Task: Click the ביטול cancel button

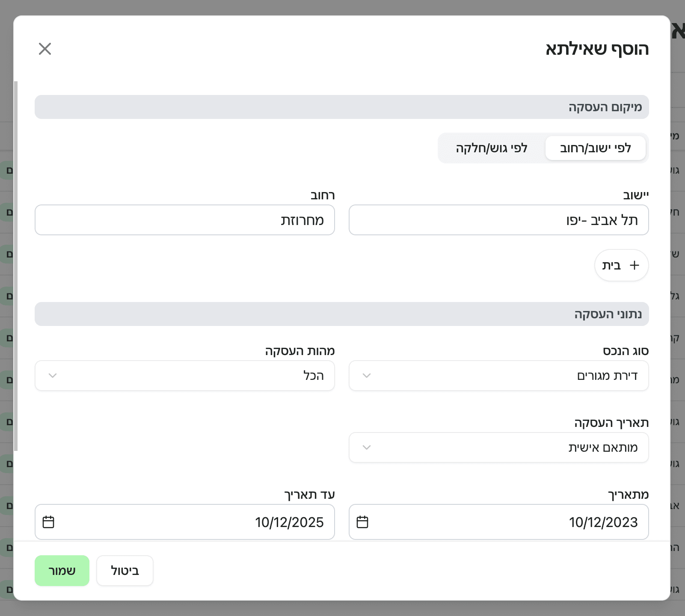Action: (125, 570)
